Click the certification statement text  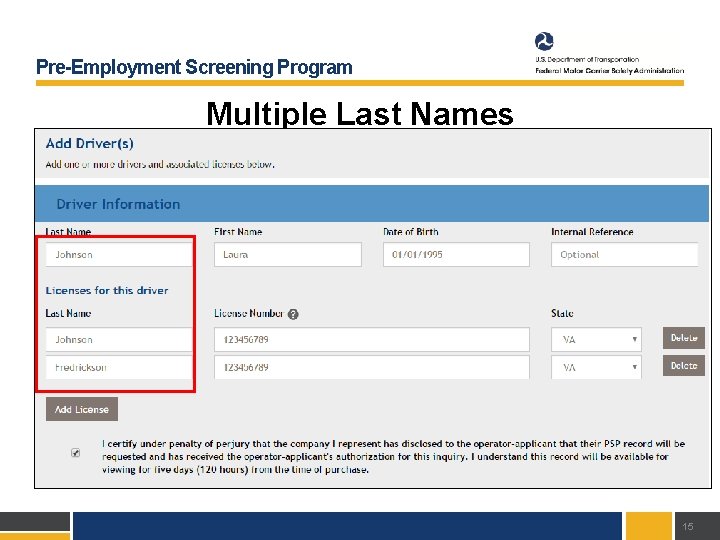(393, 456)
